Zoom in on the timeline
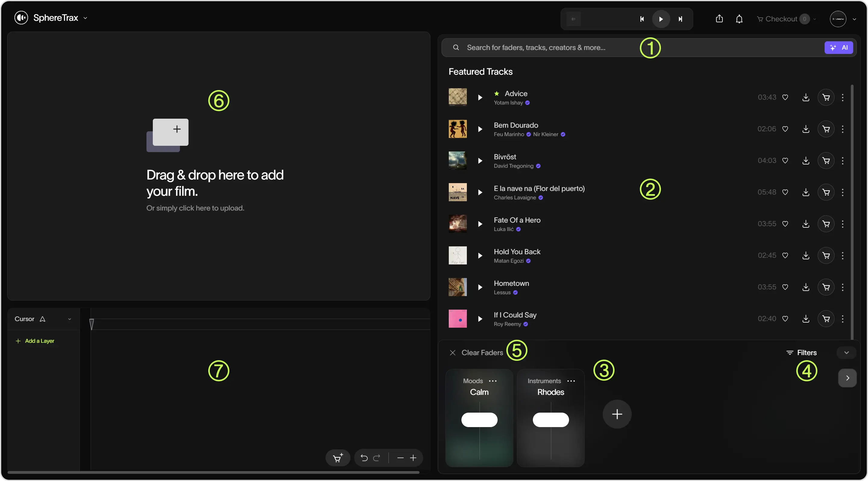 pyautogui.click(x=414, y=458)
